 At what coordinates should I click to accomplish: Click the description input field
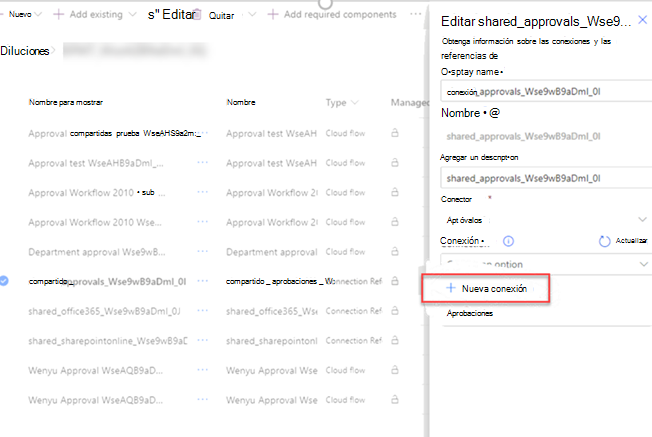click(546, 178)
